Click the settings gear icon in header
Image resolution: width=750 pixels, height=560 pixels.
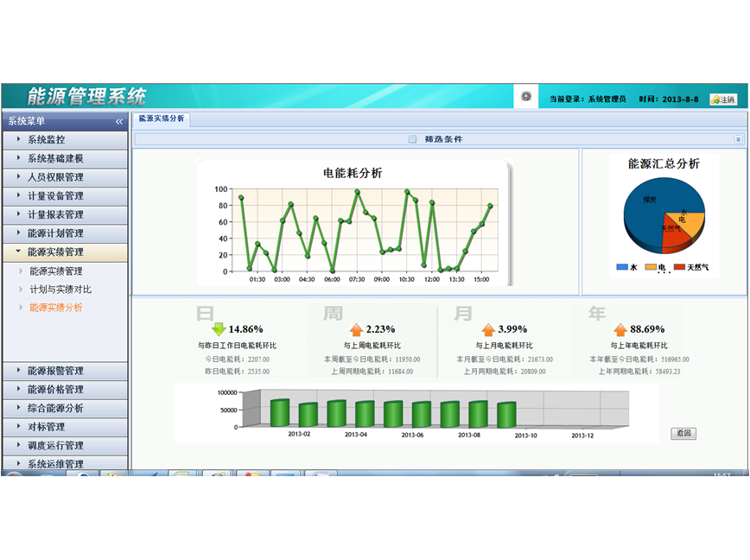[x=525, y=97]
